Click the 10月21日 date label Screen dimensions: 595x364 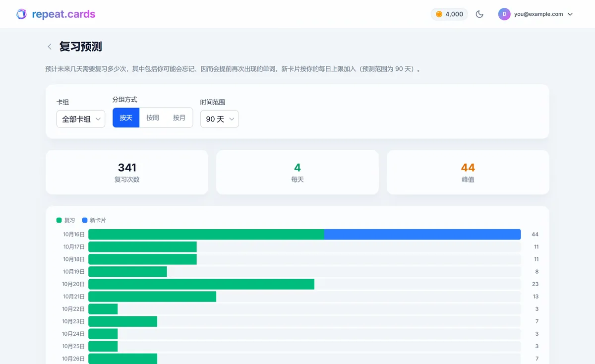[74, 297]
